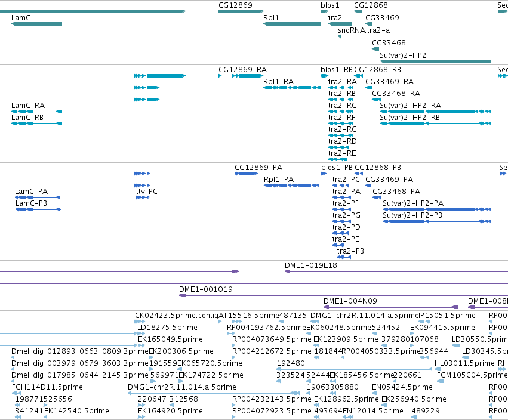
Task: Select the LamC gene label
Action: (21, 18)
